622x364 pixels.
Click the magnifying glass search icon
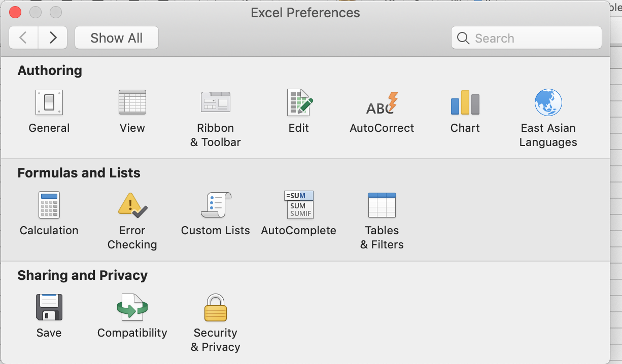(x=463, y=38)
